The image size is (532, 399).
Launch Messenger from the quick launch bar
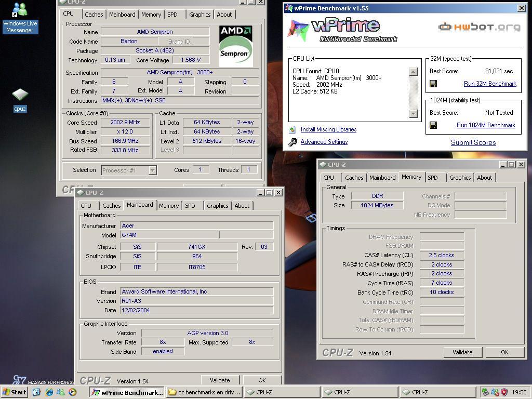[61, 392]
